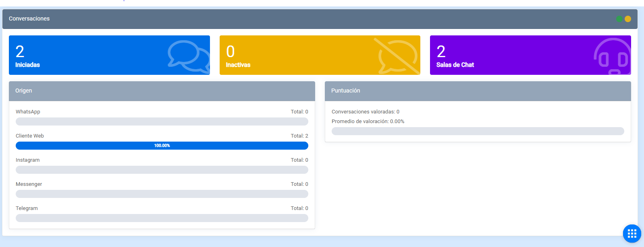644x247 pixels.
Task: Click the chat bubbles icon on Iniciadas card
Action: pyautogui.click(x=189, y=56)
